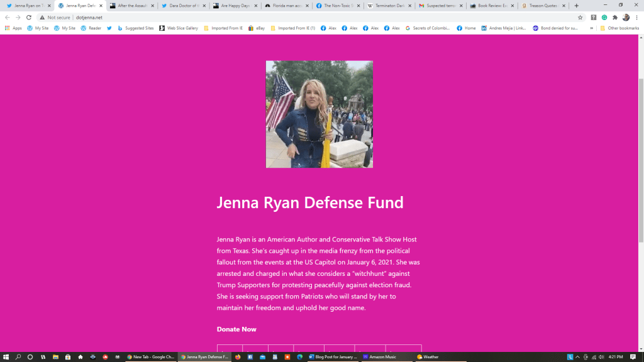Click the Donate Now heading
Image resolution: width=644 pixels, height=362 pixels.
pos(236,329)
